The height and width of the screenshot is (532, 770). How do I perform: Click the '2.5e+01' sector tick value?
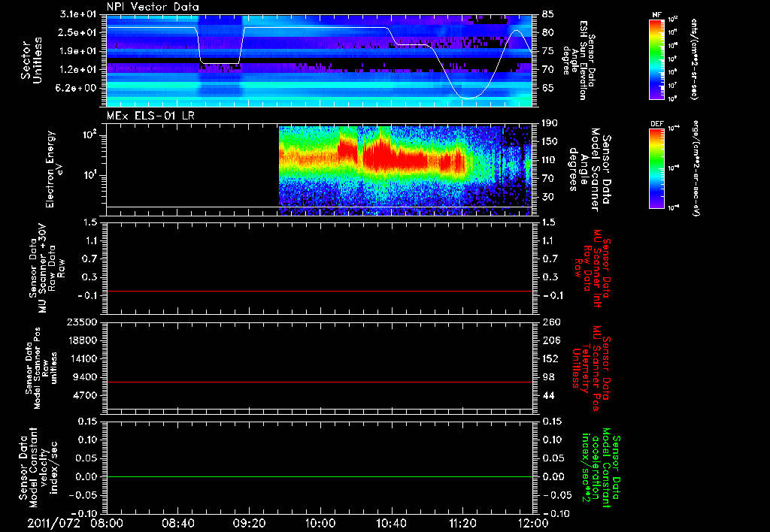tap(77, 32)
